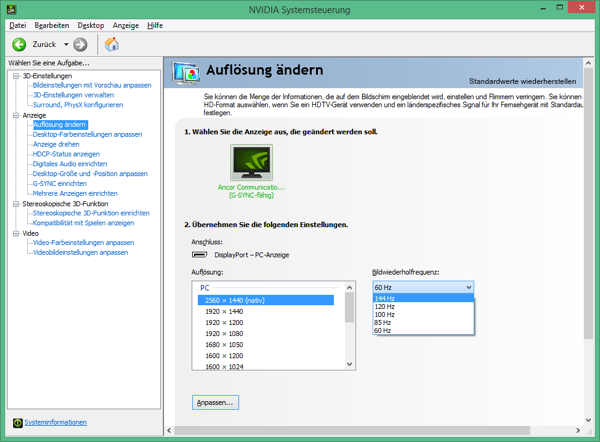Image resolution: width=600 pixels, height=442 pixels.
Task: Collapse the Anzeige tree node
Action: (x=16, y=115)
